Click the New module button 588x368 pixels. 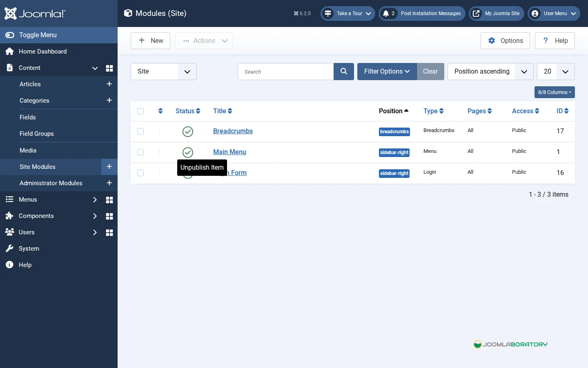coord(150,40)
